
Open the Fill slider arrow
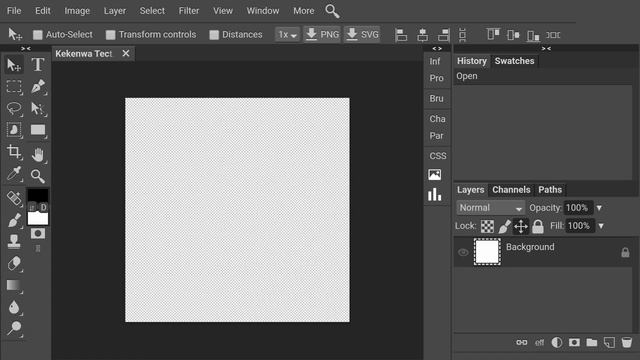coord(601,226)
